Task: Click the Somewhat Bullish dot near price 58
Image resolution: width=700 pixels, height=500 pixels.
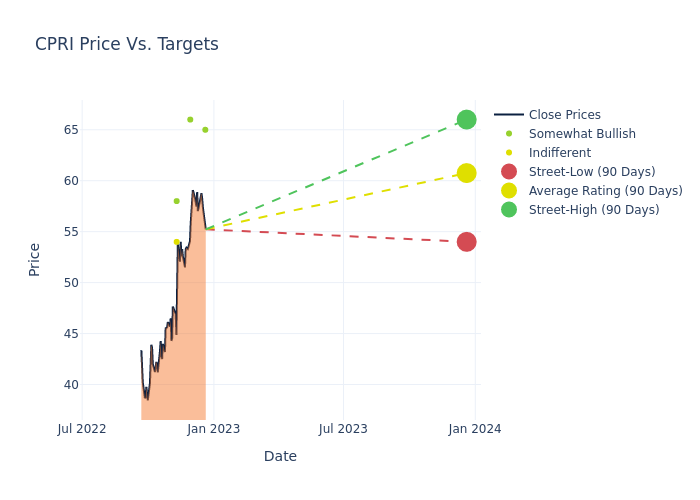Action: [176, 201]
